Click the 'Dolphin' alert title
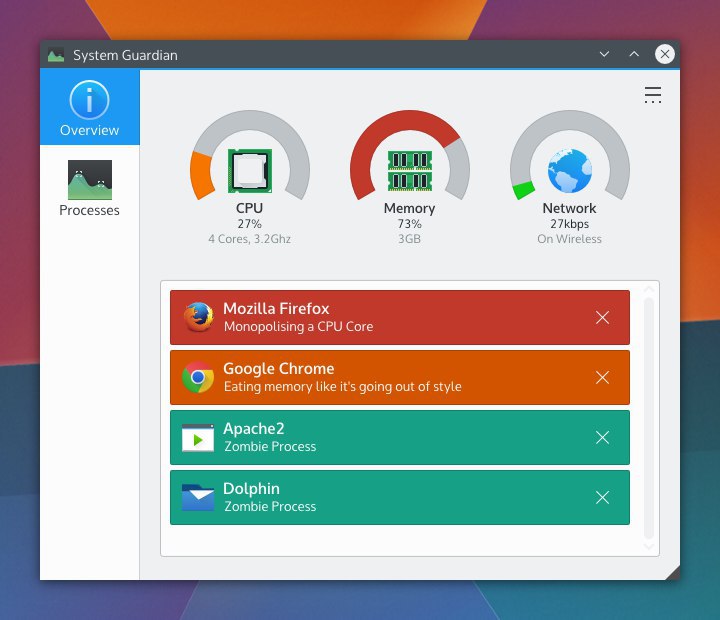This screenshot has width=720, height=620. point(251,489)
